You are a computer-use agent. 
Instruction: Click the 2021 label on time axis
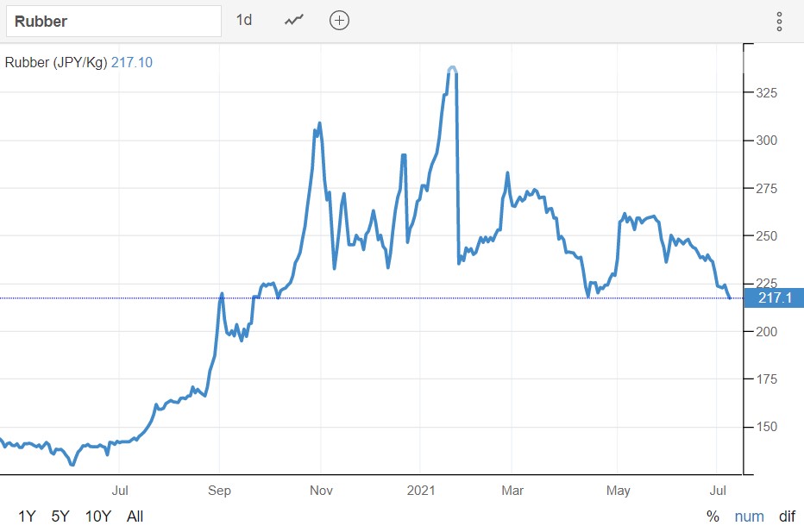click(x=420, y=491)
